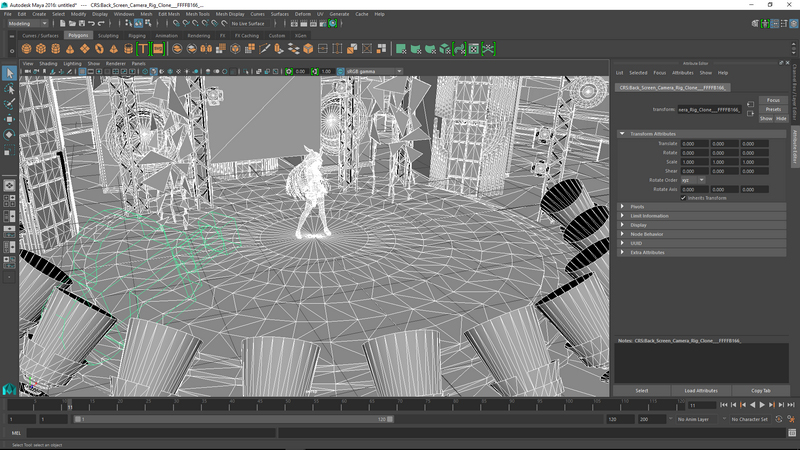This screenshot has height=450, width=800.
Task: Choose the Select tool in the toolbox
Action: coord(9,73)
